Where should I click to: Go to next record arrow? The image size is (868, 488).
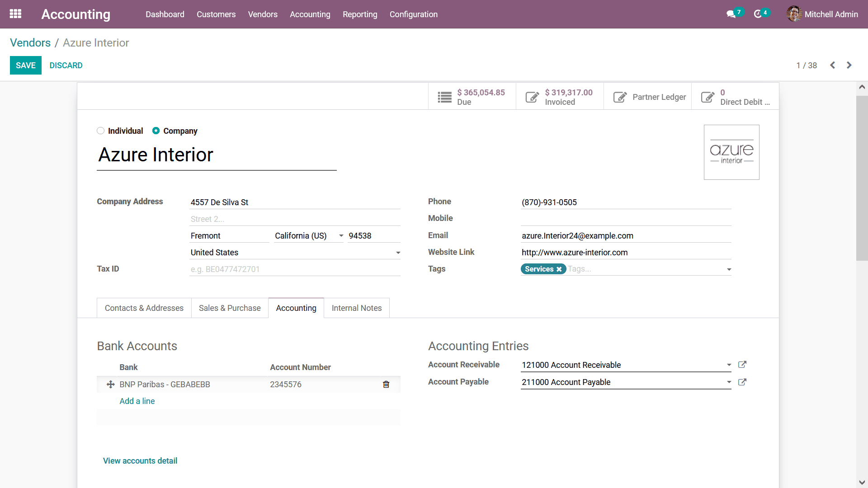(849, 65)
